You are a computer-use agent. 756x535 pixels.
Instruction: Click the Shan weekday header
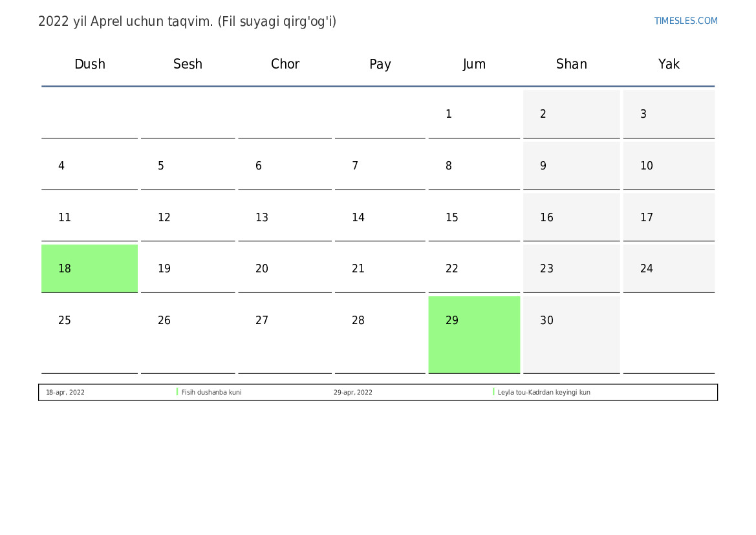pyautogui.click(x=571, y=63)
